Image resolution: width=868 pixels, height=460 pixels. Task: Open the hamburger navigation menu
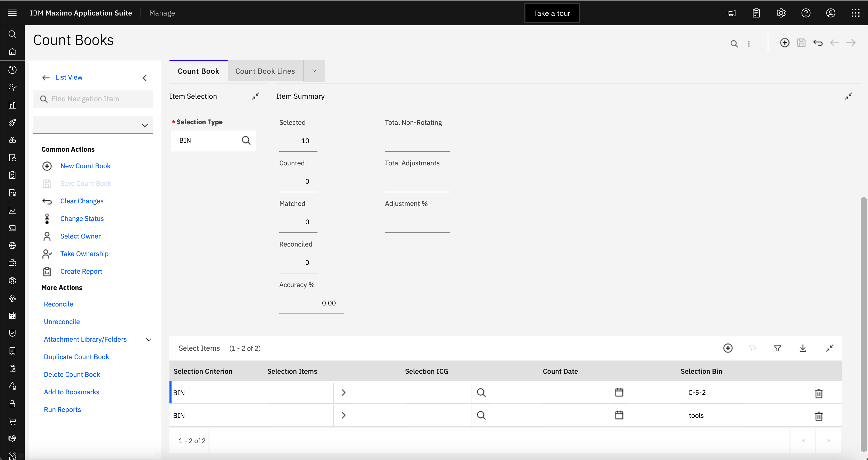(12, 13)
